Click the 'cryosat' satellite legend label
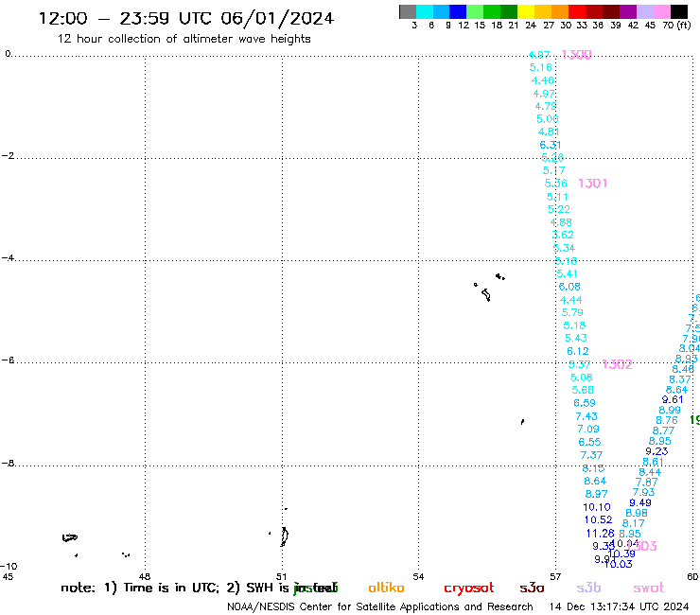Screen dimensions: 700x615 click(469, 589)
